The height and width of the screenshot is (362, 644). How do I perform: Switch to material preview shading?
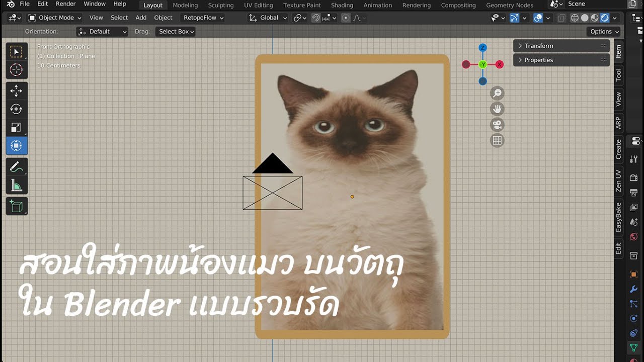(x=595, y=18)
